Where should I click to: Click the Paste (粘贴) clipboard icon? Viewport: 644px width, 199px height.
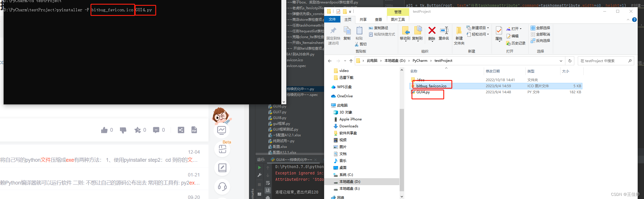tap(359, 31)
